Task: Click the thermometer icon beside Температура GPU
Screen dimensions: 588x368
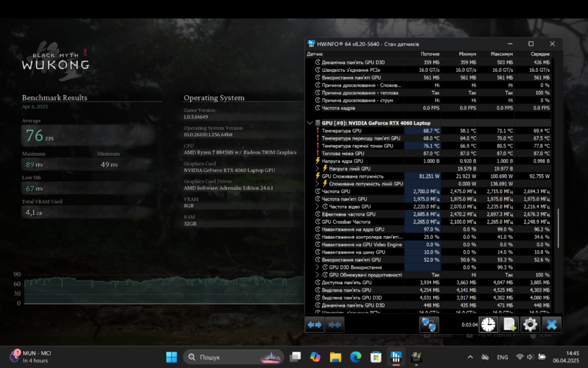Action: click(318, 130)
